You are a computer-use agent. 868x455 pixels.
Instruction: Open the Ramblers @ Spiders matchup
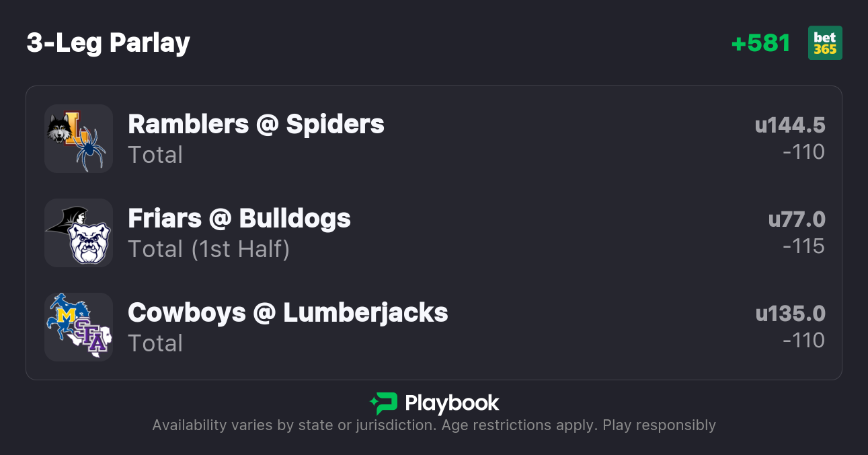point(255,125)
